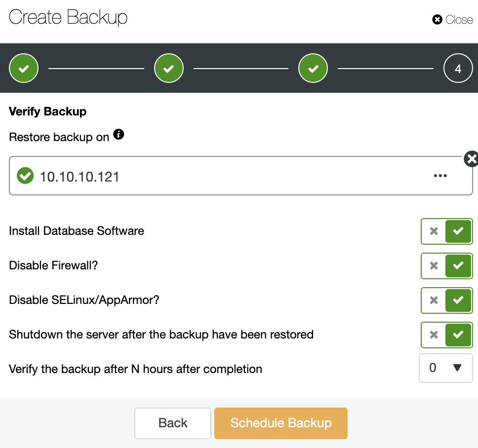This screenshot has height=448, width=478.
Task: Enable Disable SELinux/AppArmor with the check
Action: (458, 300)
